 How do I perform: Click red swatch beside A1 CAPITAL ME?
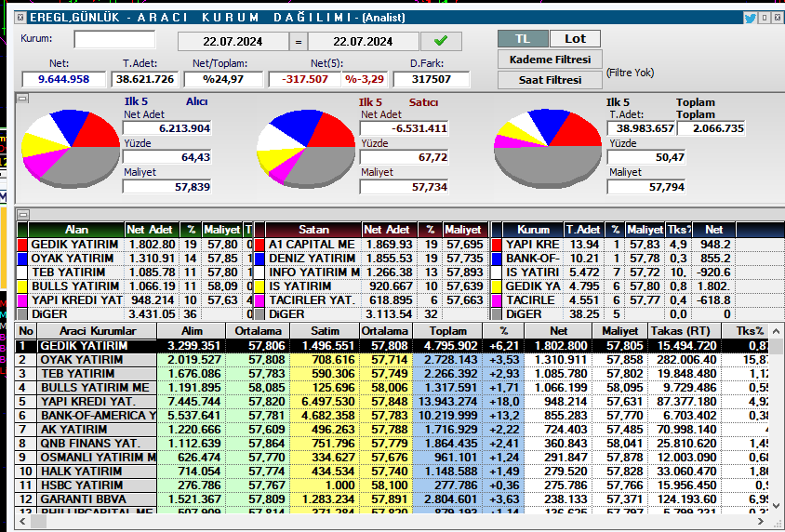[x=259, y=245]
